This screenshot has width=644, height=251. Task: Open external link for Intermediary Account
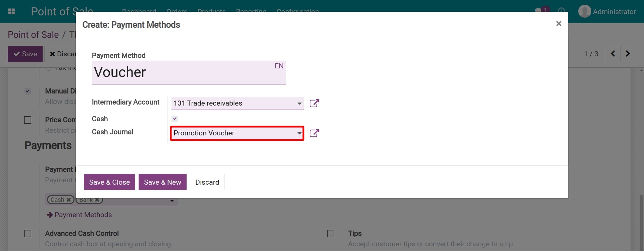314,103
